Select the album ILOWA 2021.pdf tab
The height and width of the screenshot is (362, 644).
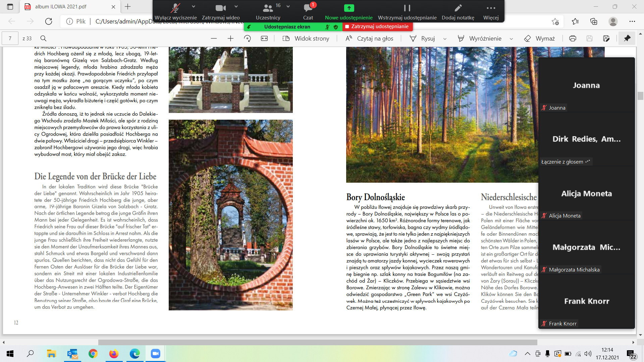(x=61, y=7)
